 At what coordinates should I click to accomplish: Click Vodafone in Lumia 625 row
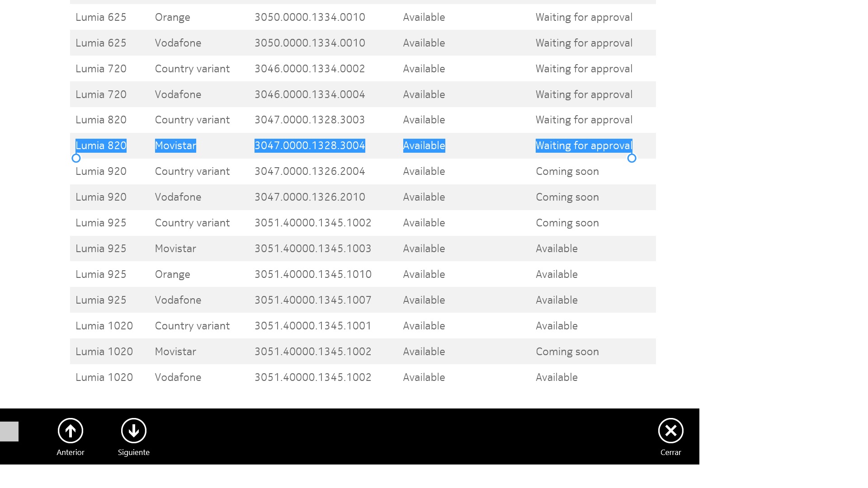click(x=178, y=43)
